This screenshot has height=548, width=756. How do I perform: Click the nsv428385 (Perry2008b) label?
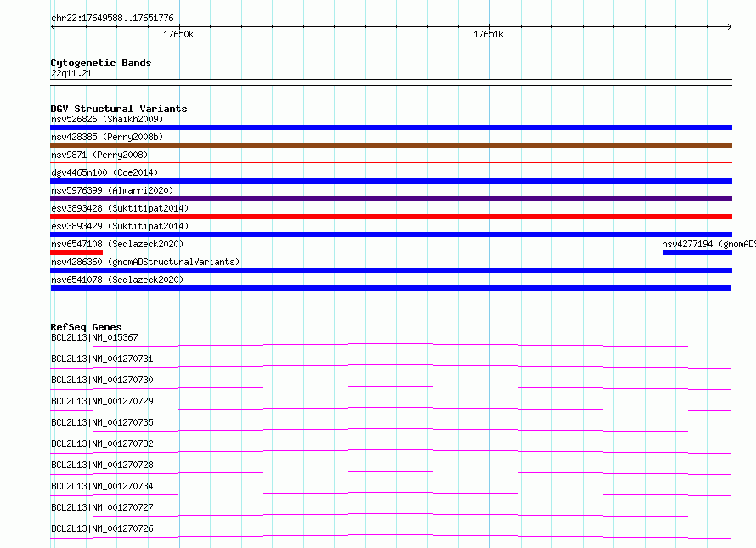tap(107, 137)
